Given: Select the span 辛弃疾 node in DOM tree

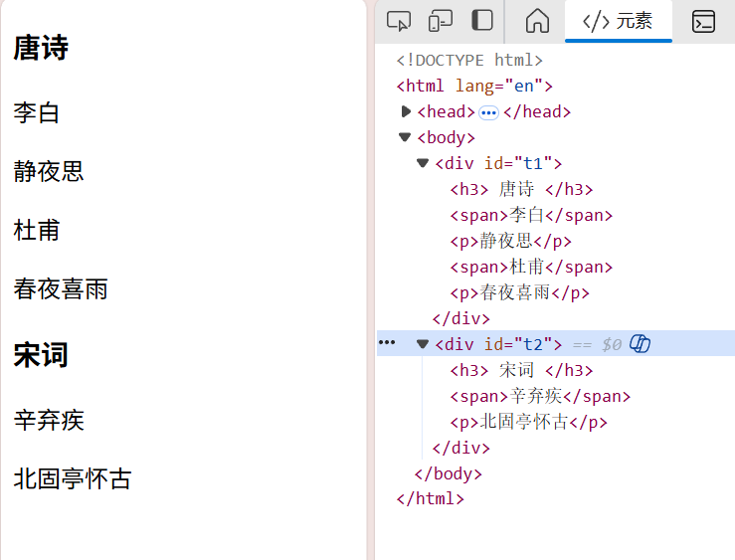Looking at the screenshot, I should 540,397.
